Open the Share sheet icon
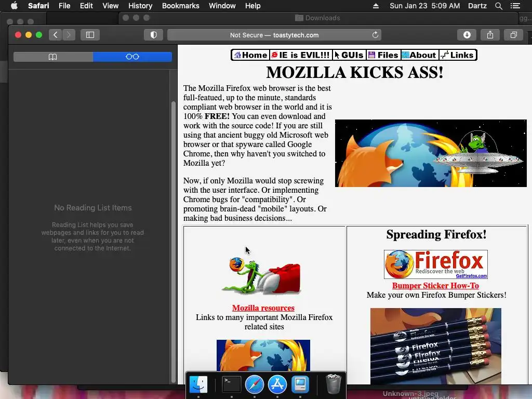The height and width of the screenshot is (399, 532). [490, 35]
